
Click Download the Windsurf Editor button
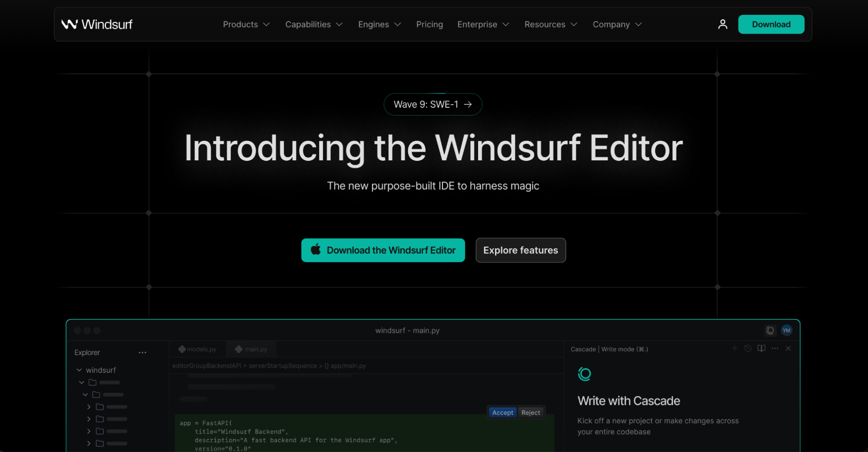[383, 250]
